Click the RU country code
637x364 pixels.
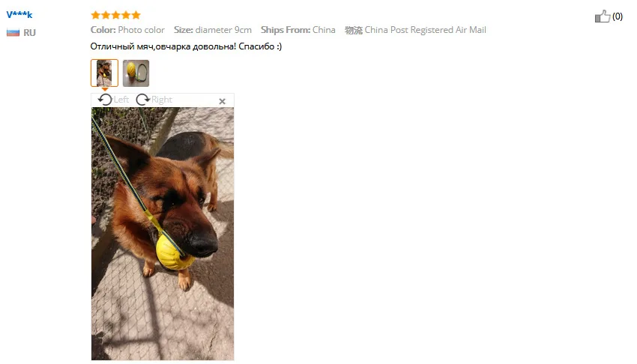click(29, 32)
